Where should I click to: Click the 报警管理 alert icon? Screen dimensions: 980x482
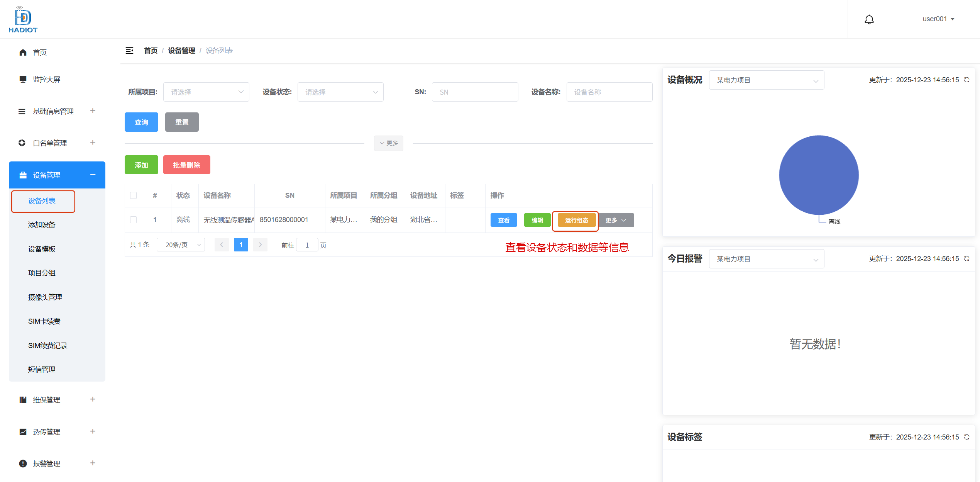click(x=23, y=463)
